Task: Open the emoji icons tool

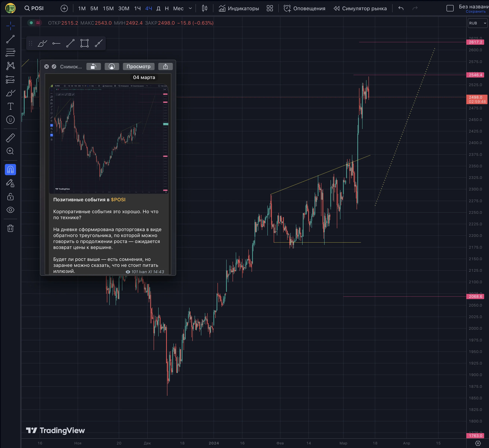Action: click(10, 120)
